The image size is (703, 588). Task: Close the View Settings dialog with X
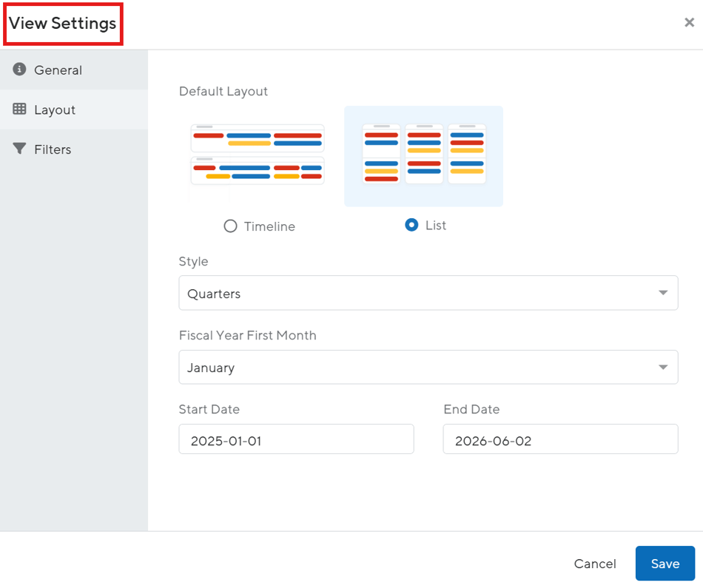coord(689,23)
